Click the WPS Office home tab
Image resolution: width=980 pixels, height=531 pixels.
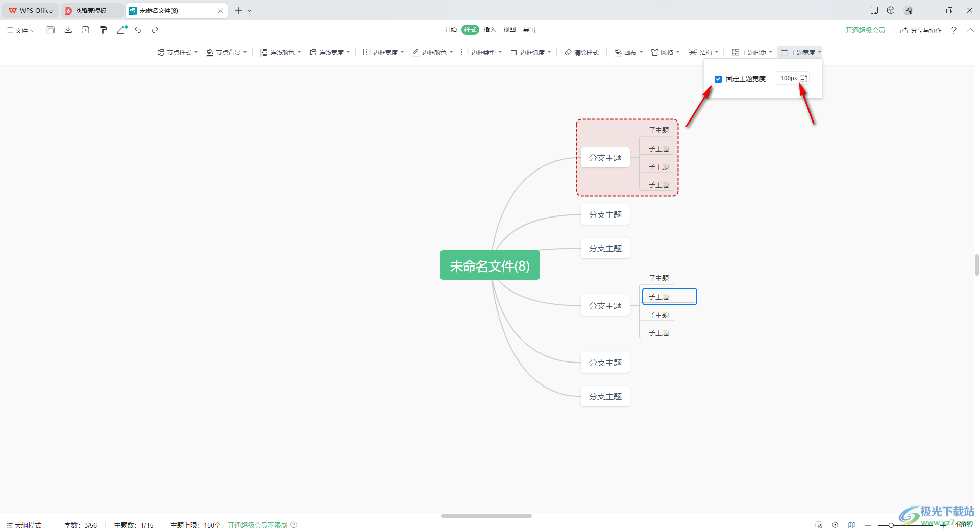tap(31, 10)
